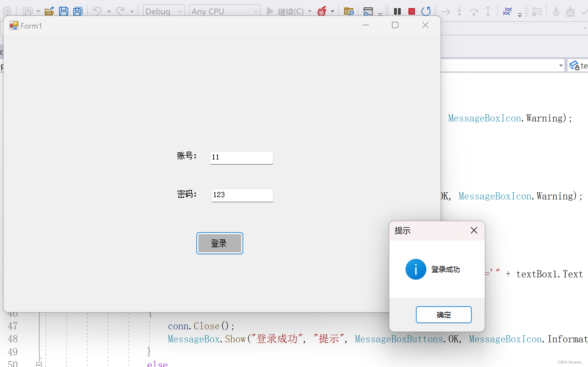Viewport: 588px width, 367px height.
Task: Click the Redo icon
Action: (x=120, y=11)
